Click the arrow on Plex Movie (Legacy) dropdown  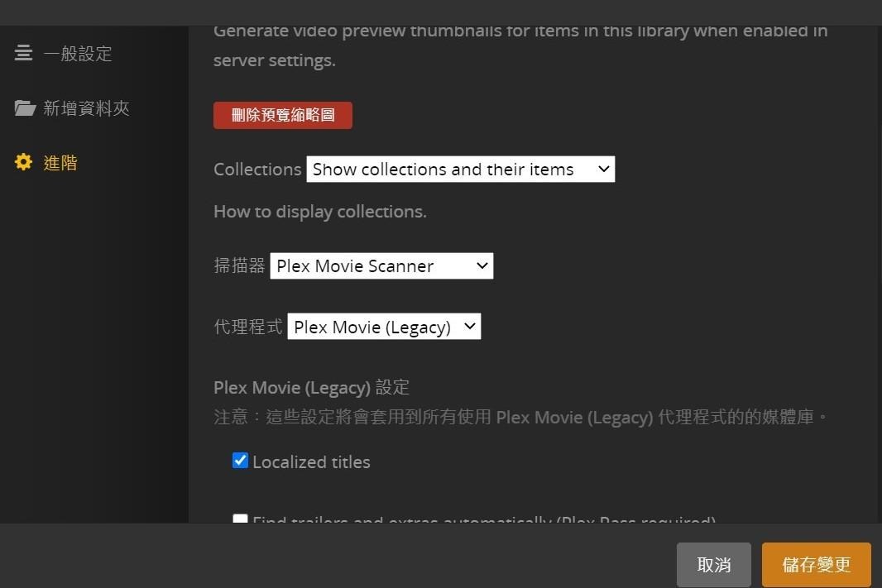pos(469,327)
